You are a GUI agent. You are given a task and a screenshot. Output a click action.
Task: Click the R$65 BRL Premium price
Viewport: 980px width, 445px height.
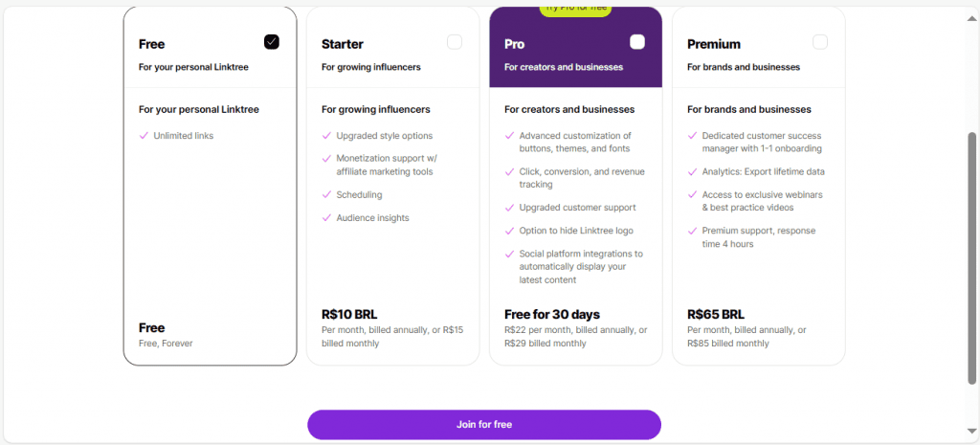coord(716,314)
